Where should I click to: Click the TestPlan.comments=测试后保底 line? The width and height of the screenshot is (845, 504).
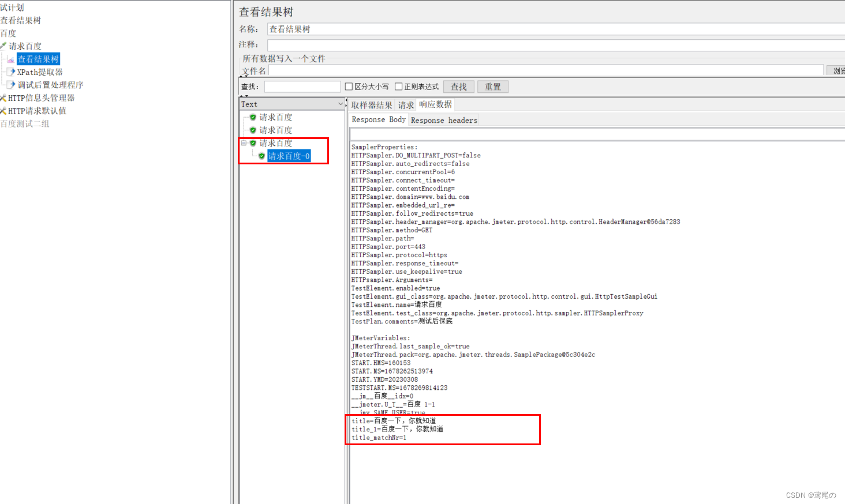pos(402,321)
